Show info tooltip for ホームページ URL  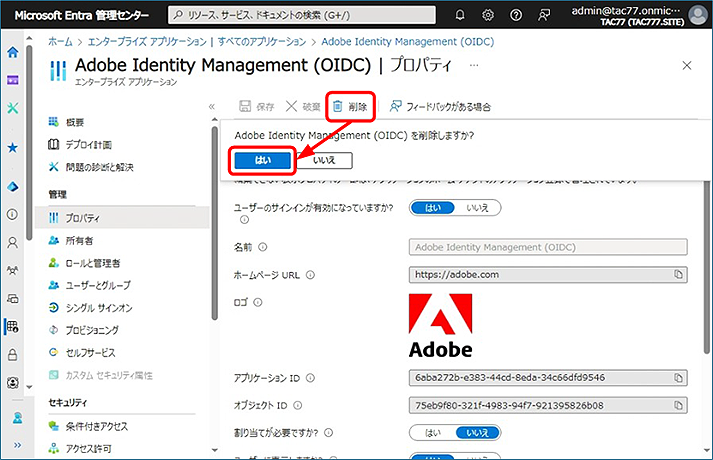[310, 275]
